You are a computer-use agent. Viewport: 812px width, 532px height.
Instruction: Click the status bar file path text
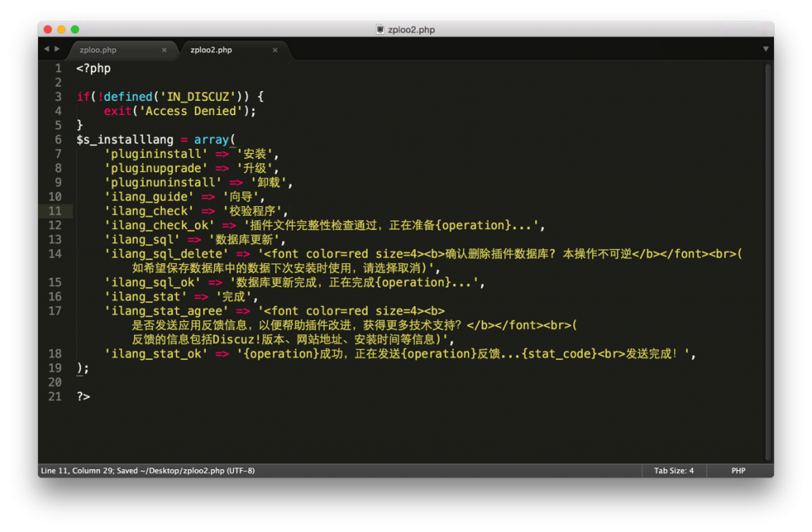pyautogui.click(x=197, y=470)
